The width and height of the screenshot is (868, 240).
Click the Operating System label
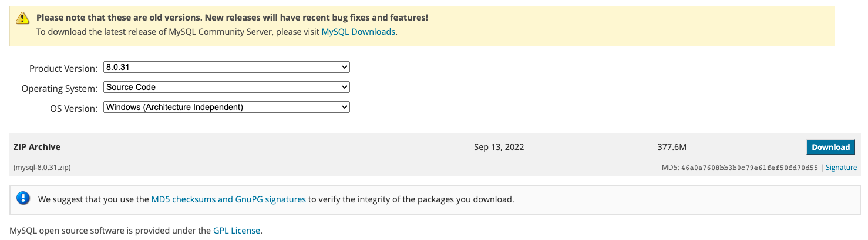click(59, 89)
